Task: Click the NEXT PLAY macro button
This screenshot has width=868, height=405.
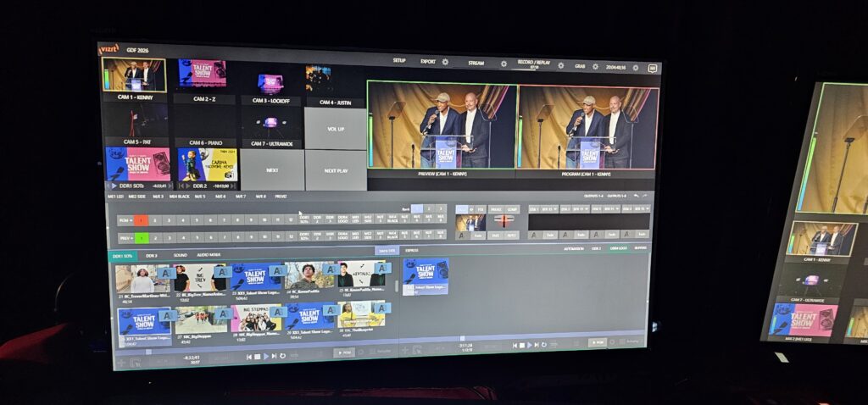Action: coord(336,171)
